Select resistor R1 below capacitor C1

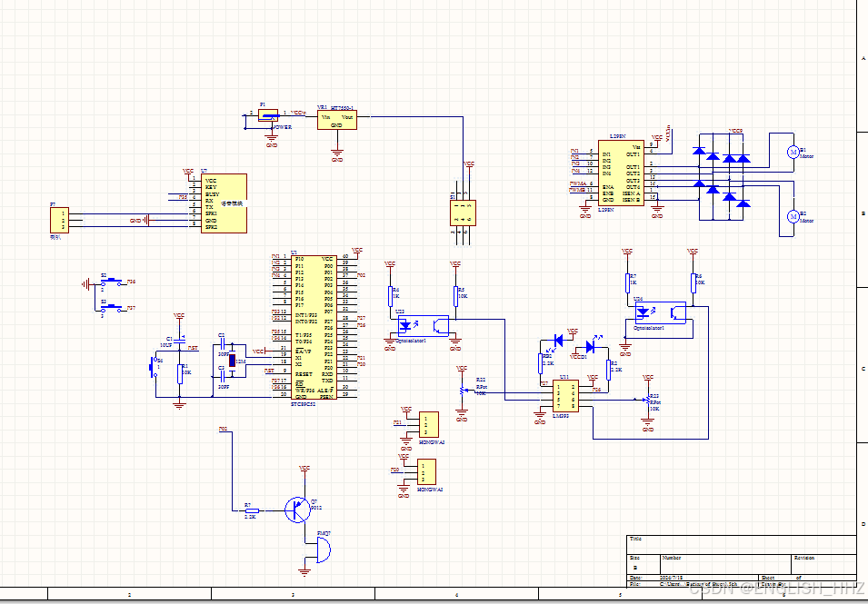180,373
